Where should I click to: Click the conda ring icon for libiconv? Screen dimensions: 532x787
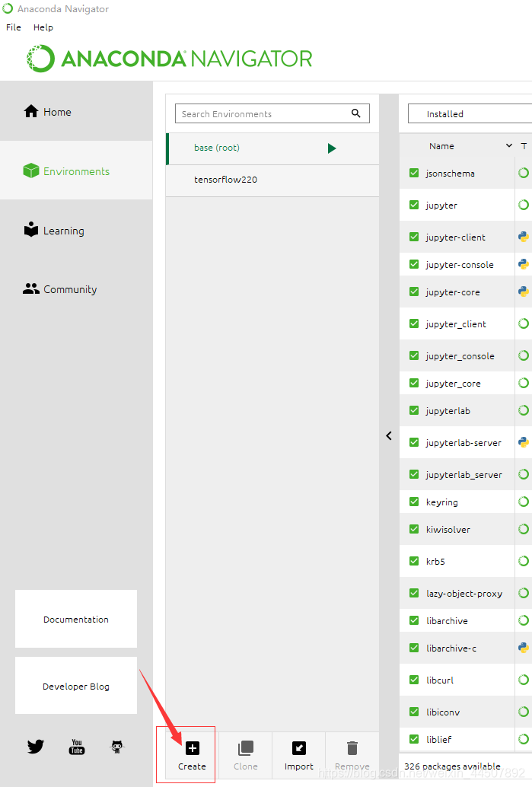pyautogui.click(x=524, y=711)
